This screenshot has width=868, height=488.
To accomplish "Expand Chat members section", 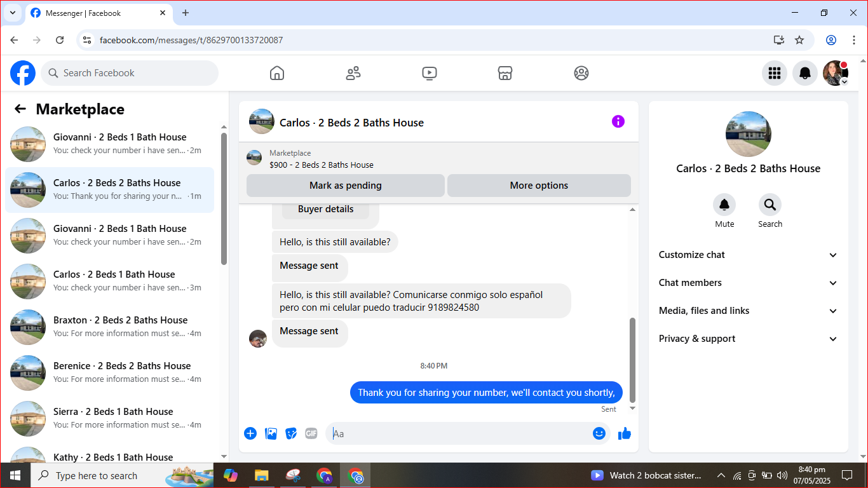I will tap(749, 283).
